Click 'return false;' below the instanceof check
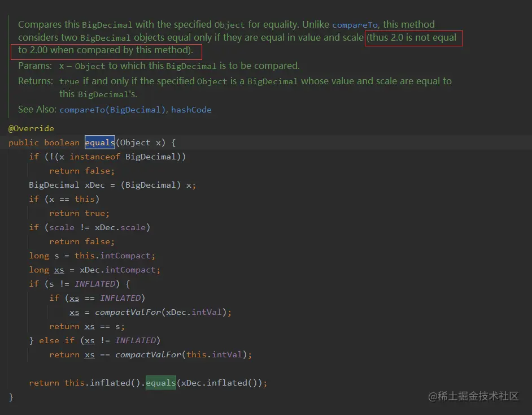Viewport: 532px width, 415px height. (82, 171)
